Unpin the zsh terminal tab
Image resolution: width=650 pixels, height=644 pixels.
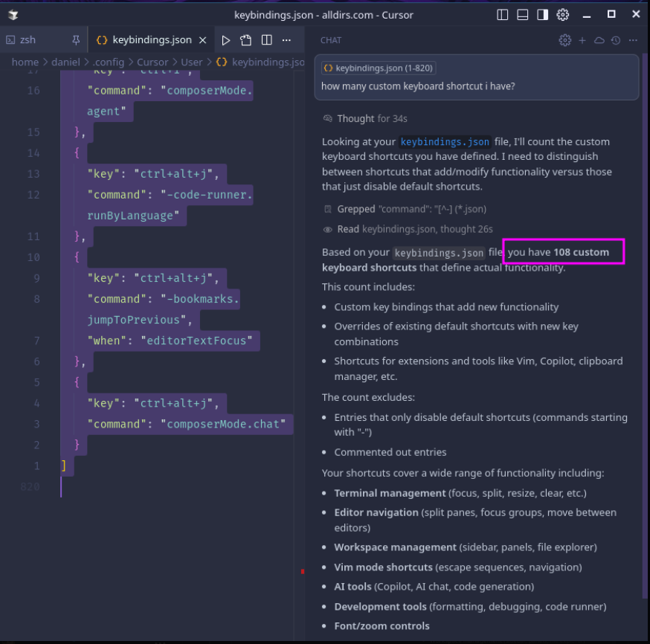coord(76,40)
